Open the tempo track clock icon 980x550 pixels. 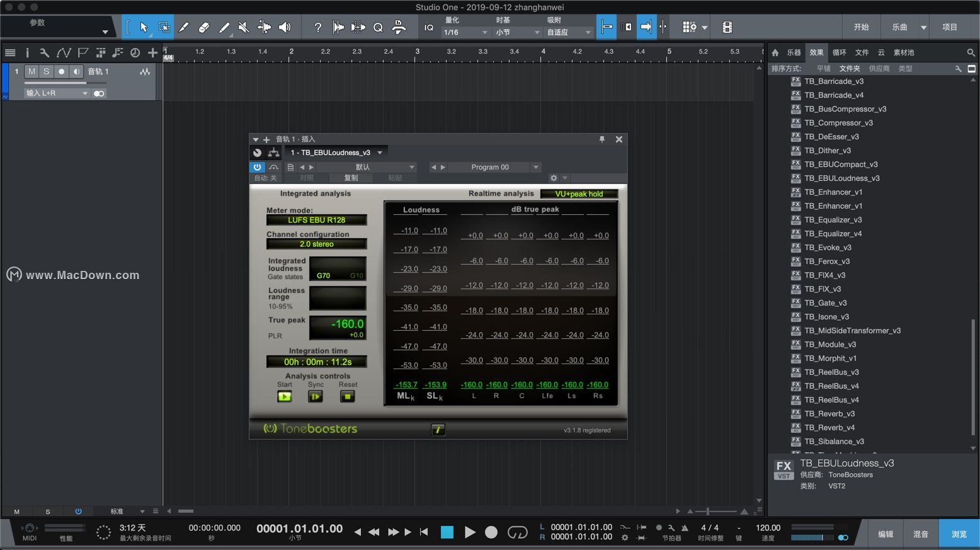[135, 53]
